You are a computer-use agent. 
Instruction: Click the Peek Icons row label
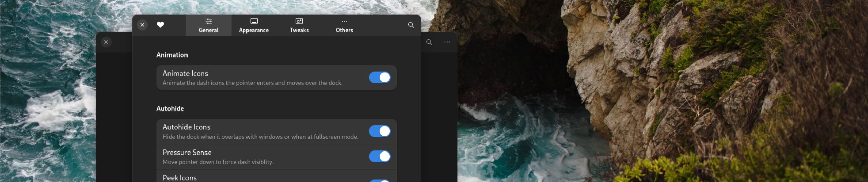click(x=179, y=178)
